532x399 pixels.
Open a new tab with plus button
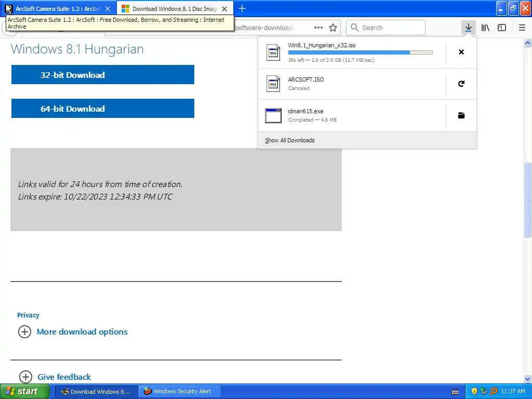pos(242,8)
